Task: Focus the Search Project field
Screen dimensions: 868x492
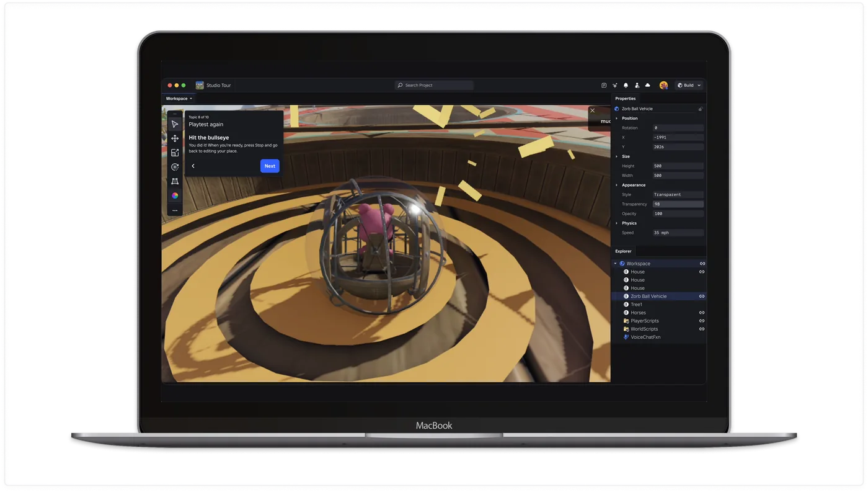Action: (434, 85)
